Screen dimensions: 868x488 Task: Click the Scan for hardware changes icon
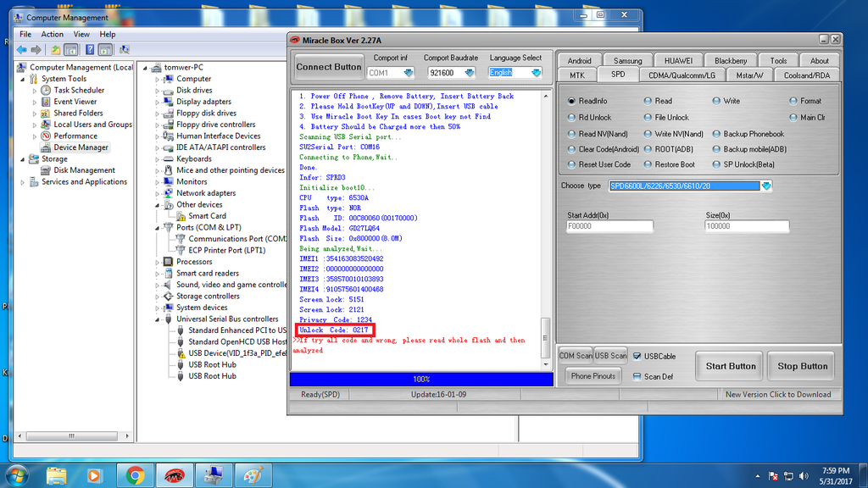[x=125, y=50]
